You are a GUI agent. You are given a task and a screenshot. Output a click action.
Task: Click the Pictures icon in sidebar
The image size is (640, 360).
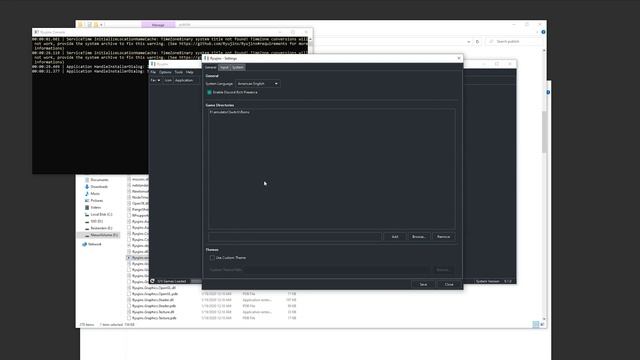pyautogui.click(x=87, y=201)
